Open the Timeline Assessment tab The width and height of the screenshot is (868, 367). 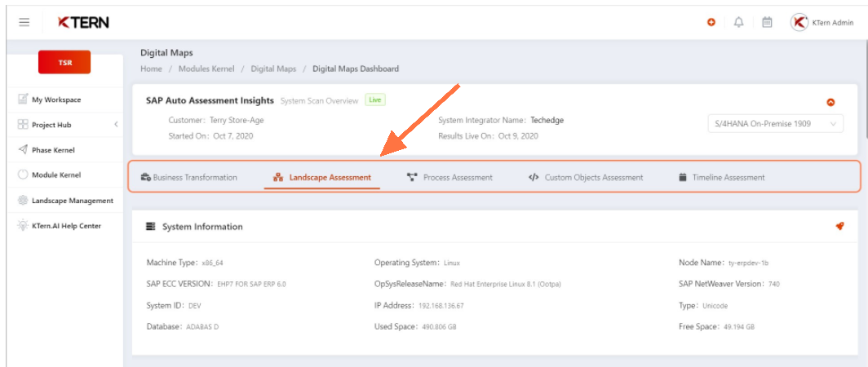[x=722, y=178]
